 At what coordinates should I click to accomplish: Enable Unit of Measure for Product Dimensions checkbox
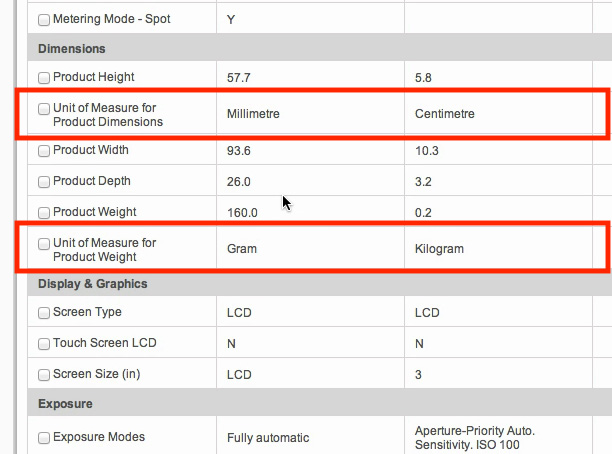44,108
